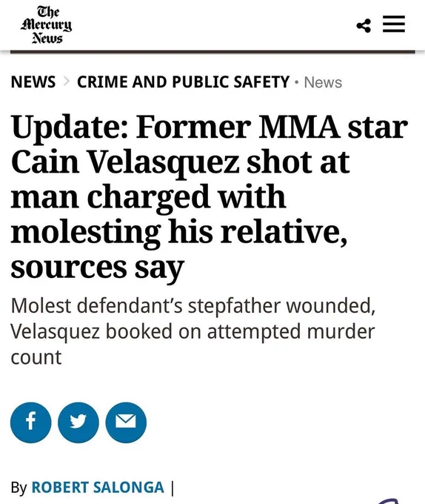425x504 pixels.
Task: Click the pipe separator after author name
Action: click(x=173, y=488)
